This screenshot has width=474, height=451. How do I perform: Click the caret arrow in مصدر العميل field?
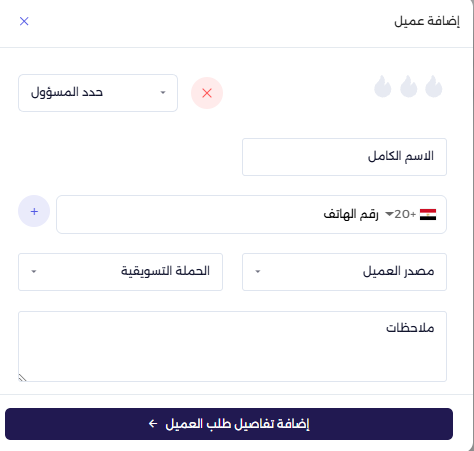(x=258, y=272)
